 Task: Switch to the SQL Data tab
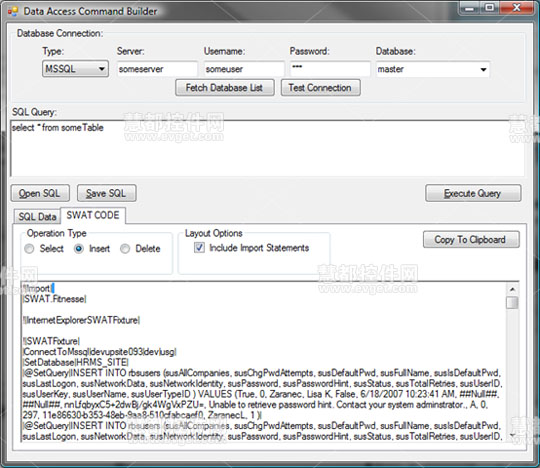(x=37, y=217)
